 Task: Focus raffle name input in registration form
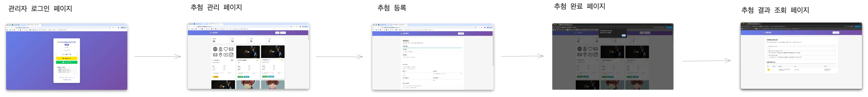(433, 52)
